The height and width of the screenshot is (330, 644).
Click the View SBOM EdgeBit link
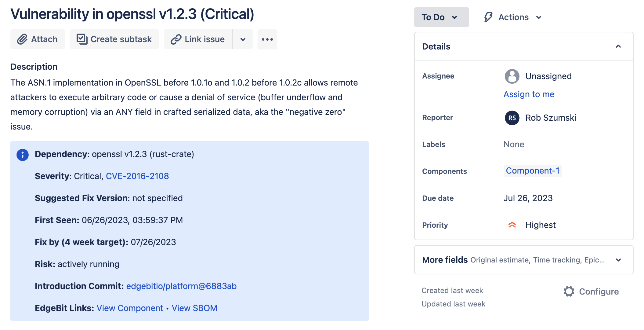tap(194, 308)
